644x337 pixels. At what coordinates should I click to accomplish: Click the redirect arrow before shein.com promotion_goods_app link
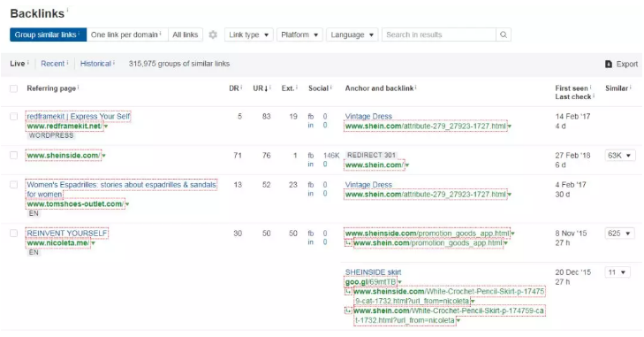348,243
